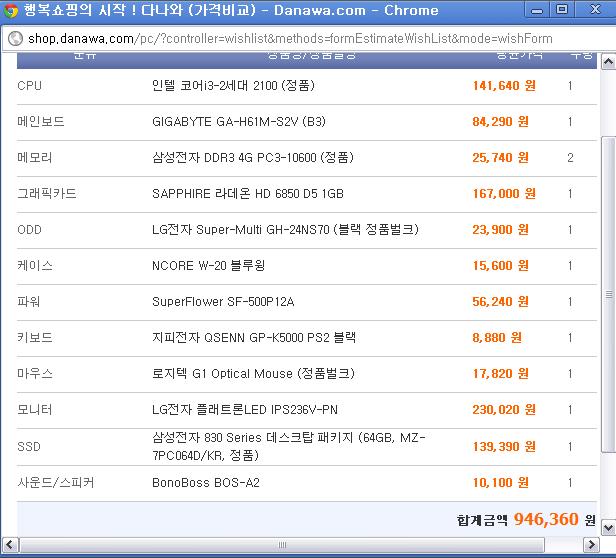Click the 167,000 원 graphics card price
The image size is (616, 558).
coord(504,194)
